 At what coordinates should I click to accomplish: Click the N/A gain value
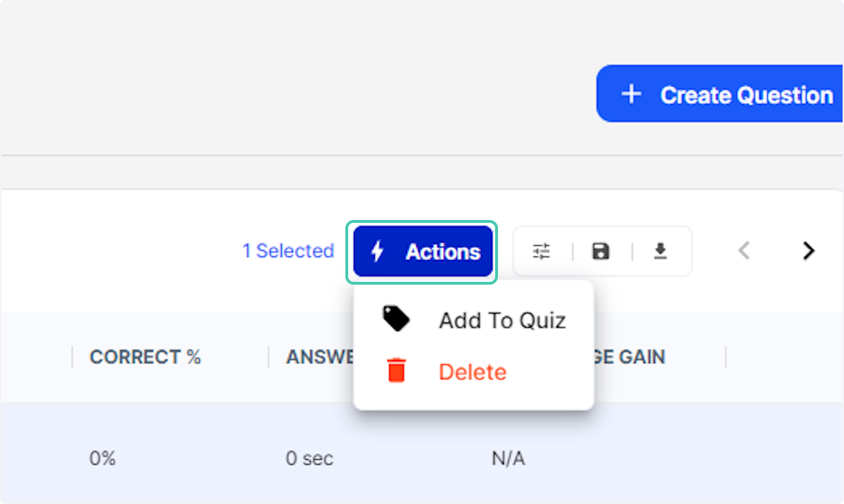(508, 458)
